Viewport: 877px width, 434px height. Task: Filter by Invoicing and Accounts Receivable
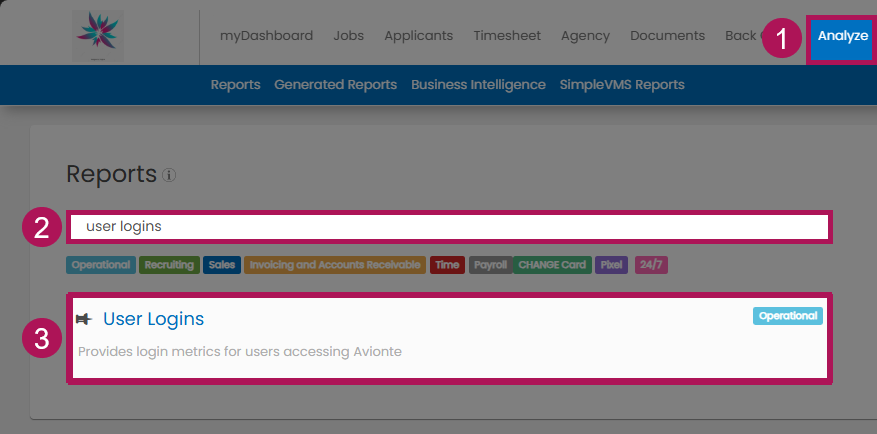click(335, 265)
